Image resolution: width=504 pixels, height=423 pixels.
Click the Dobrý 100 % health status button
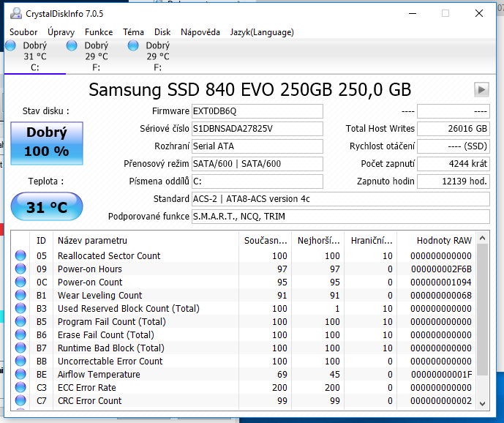[47, 143]
